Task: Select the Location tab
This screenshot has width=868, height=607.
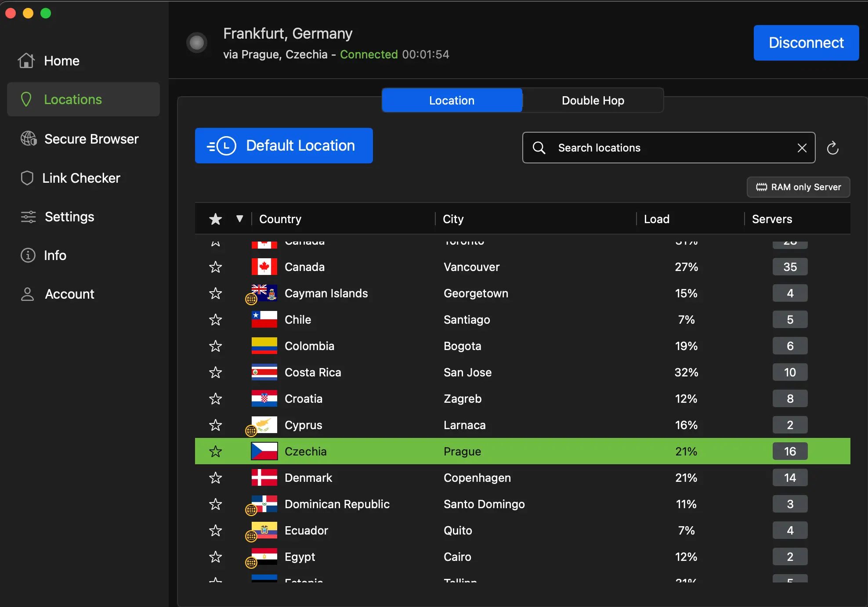Action: 452,100
